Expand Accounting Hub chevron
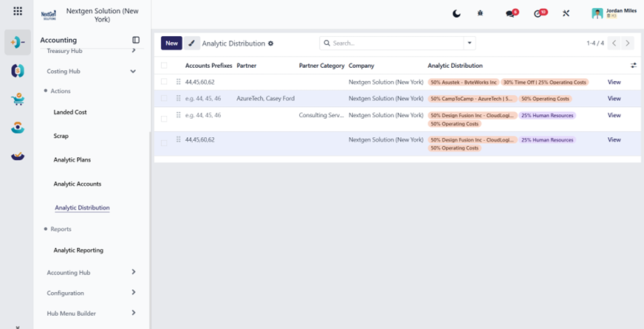Screen dimensions: 644x329 click(x=134, y=271)
